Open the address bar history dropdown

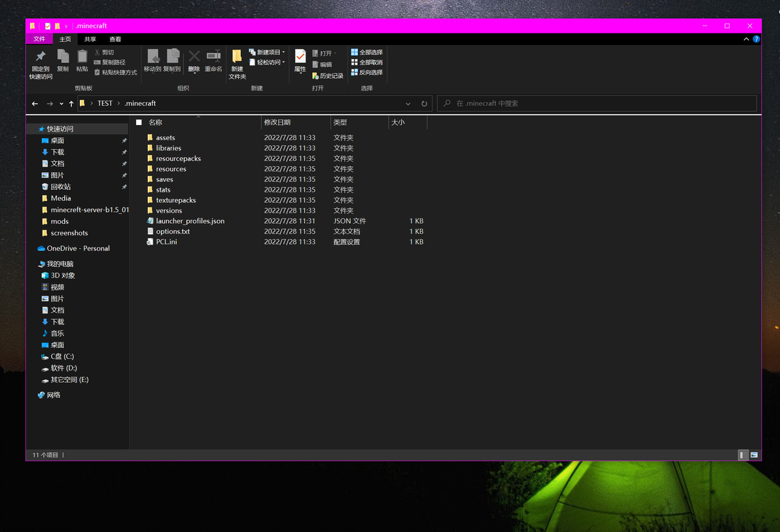point(408,103)
